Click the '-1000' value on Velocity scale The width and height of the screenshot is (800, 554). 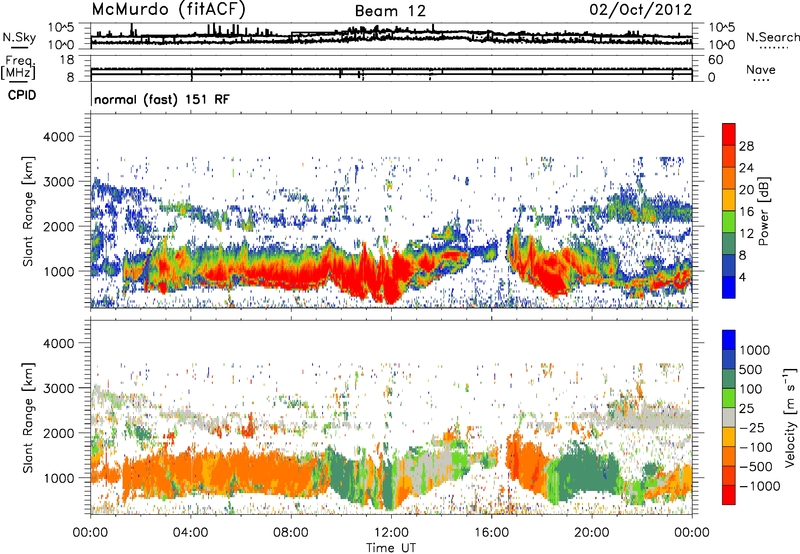pos(760,486)
